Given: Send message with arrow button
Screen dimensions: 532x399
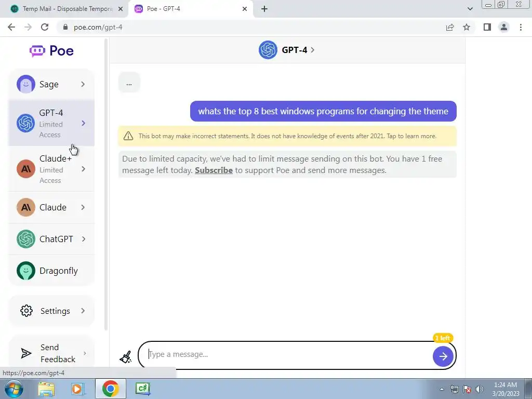Looking at the screenshot, I should click(443, 356).
